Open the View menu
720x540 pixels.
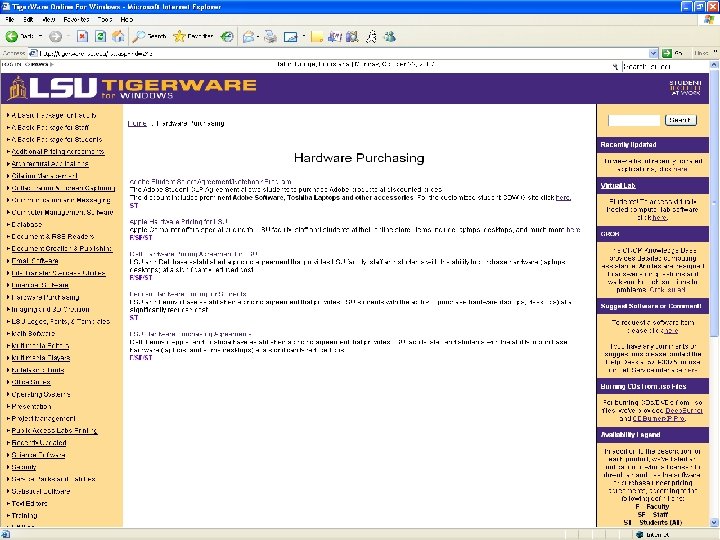coord(49,19)
